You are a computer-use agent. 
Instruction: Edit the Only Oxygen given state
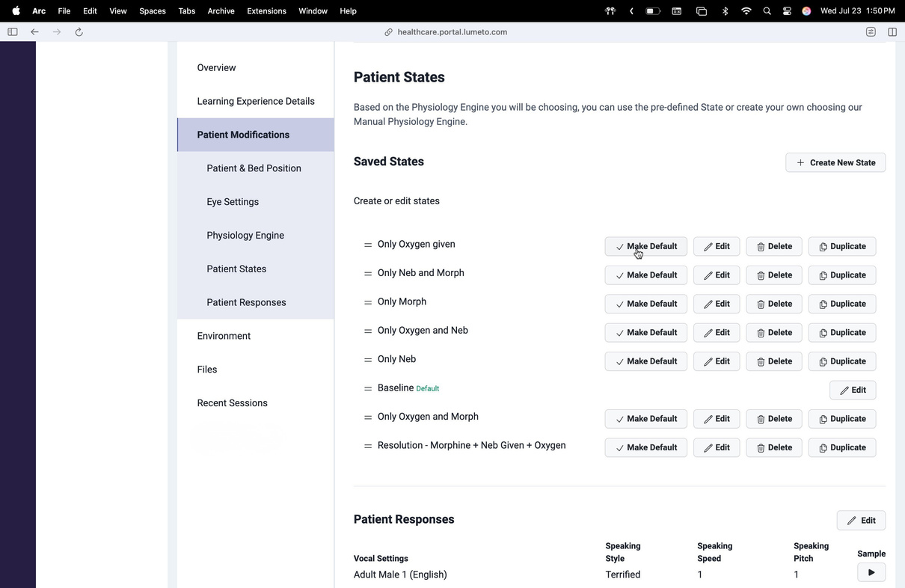pos(717,246)
